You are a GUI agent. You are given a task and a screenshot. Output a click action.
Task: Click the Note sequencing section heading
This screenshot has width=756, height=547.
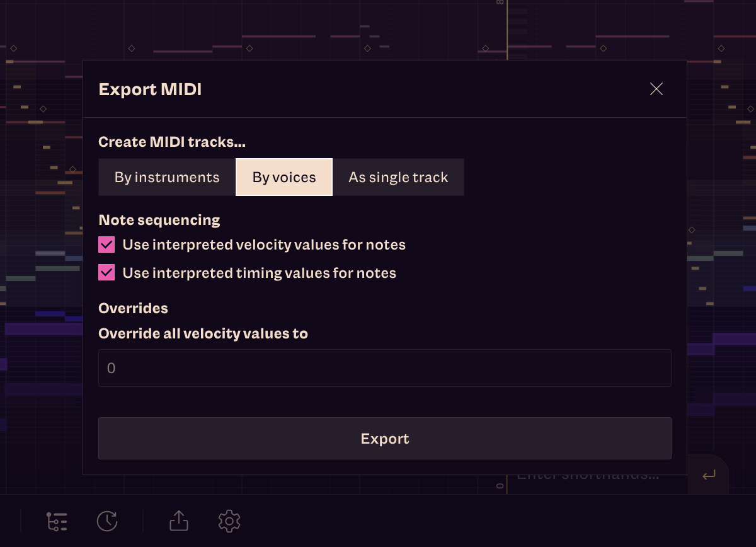[159, 219]
